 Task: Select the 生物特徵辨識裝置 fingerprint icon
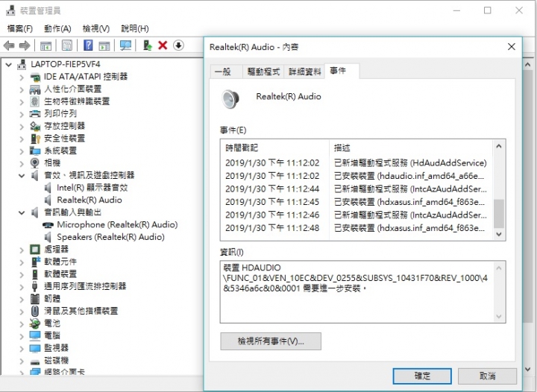35,101
